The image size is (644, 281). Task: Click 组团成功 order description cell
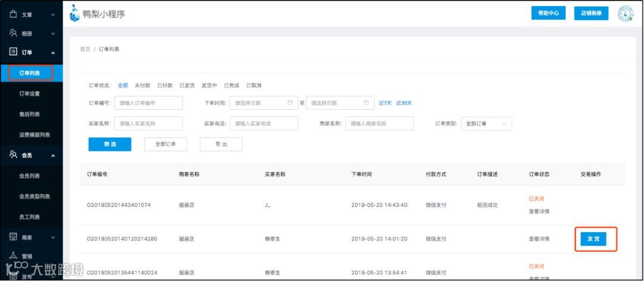point(487,205)
